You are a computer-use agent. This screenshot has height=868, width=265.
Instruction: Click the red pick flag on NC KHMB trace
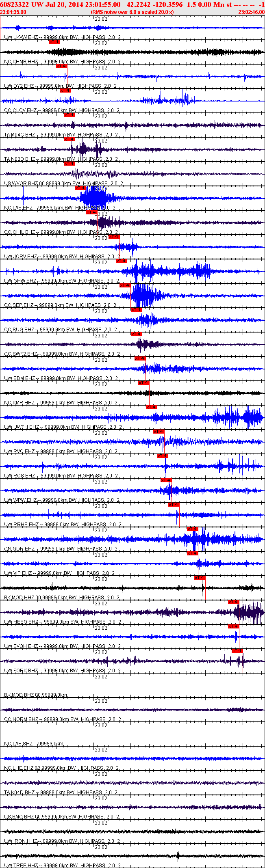point(54,41)
